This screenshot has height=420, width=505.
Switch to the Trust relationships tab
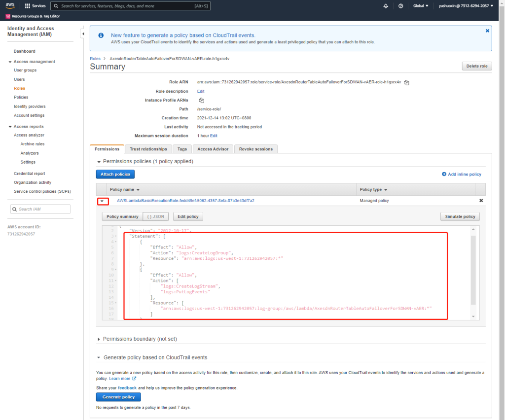click(x=148, y=149)
